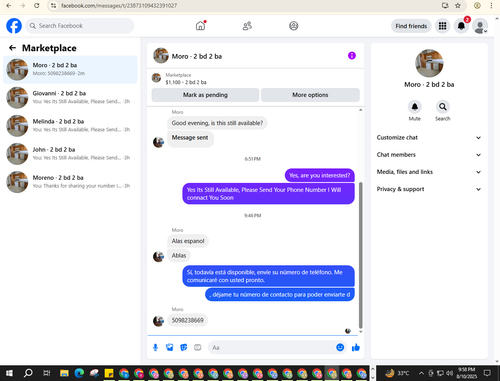Open the Moreno - 2 bd 2 ba conversation
This screenshot has height=381, width=500.
(x=70, y=182)
